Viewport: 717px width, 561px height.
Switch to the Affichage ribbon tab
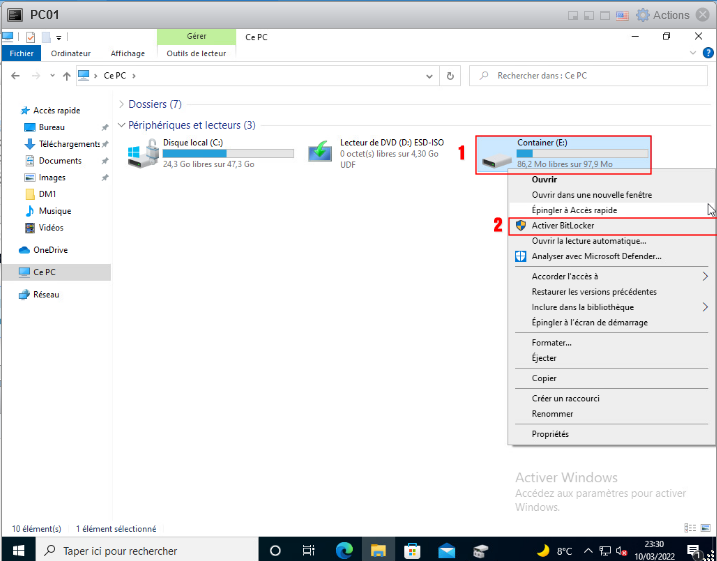point(127,53)
